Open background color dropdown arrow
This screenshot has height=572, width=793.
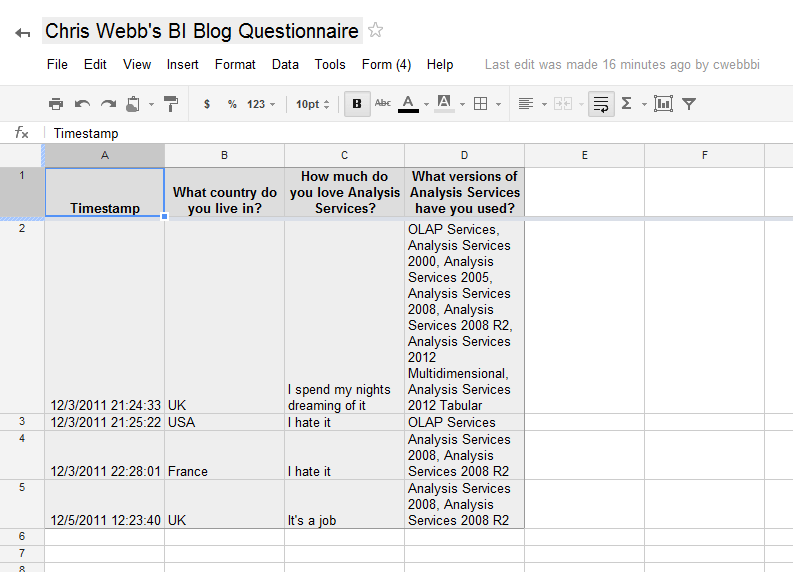[462, 105]
